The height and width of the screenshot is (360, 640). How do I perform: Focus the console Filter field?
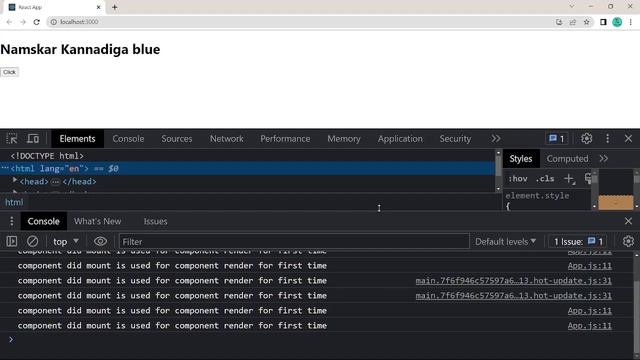(x=294, y=242)
